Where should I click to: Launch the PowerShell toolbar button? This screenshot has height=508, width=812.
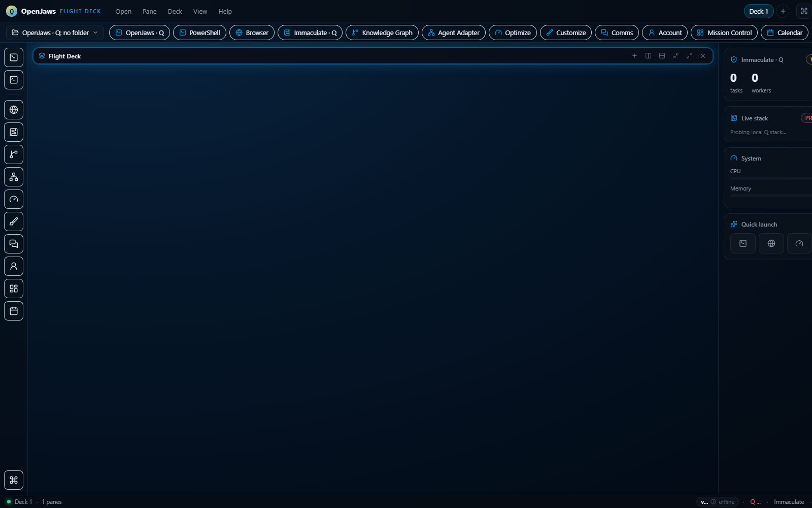click(x=199, y=33)
